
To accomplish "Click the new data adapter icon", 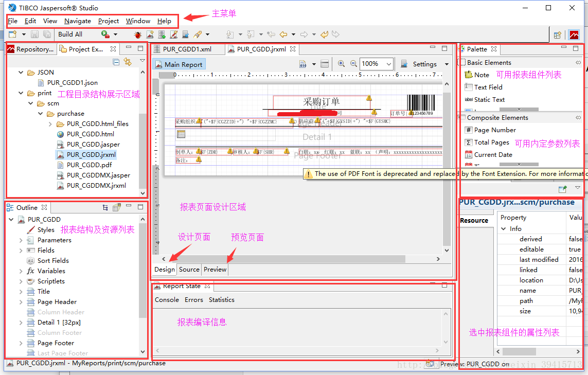I will (x=162, y=34).
